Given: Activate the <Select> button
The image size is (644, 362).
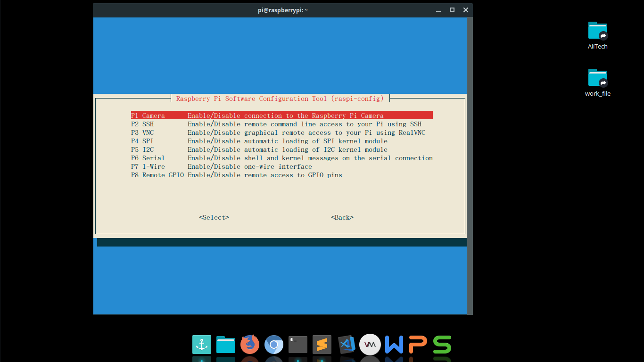Looking at the screenshot, I should [214, 217].
